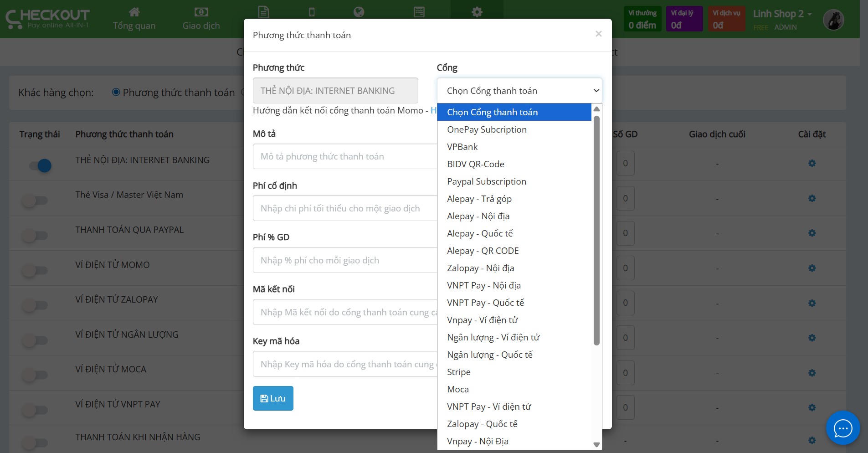Toggle THẺ NỘI ĐỊA: INTERNET BANKING switch
The height and width of the screenshot is (453, 868).
(x=40, y=165)
